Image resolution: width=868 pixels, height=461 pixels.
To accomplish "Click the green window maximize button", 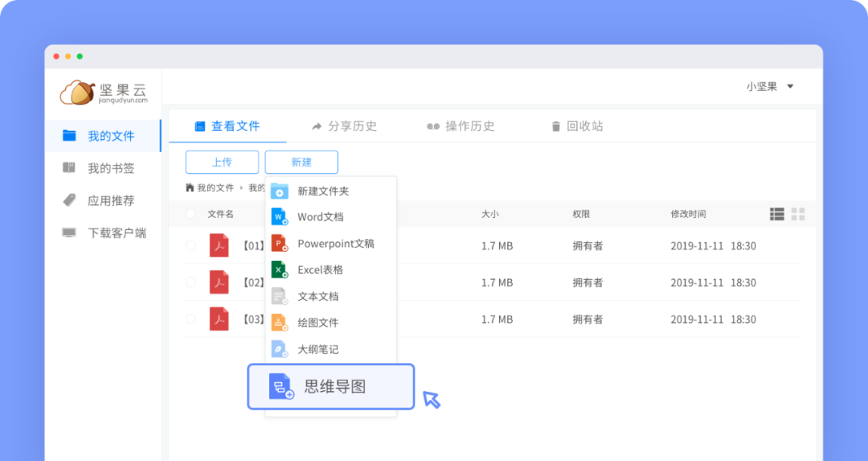I will tap(80, 56).
